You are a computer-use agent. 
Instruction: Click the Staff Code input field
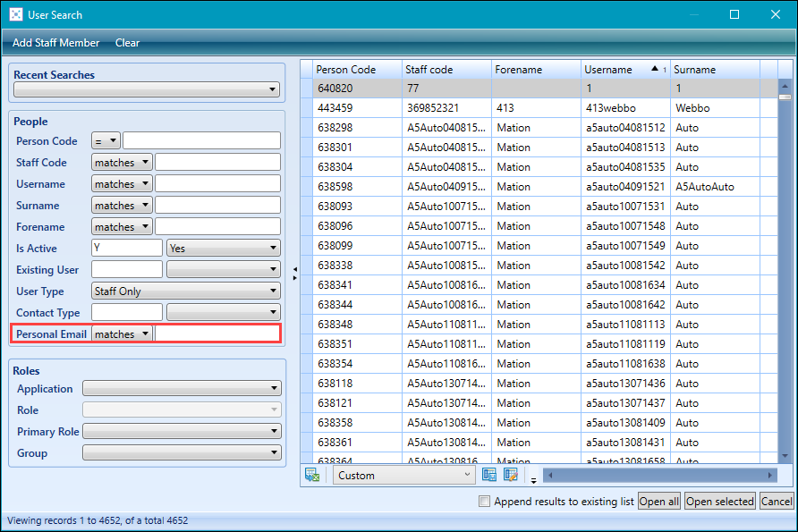point(217,162)
